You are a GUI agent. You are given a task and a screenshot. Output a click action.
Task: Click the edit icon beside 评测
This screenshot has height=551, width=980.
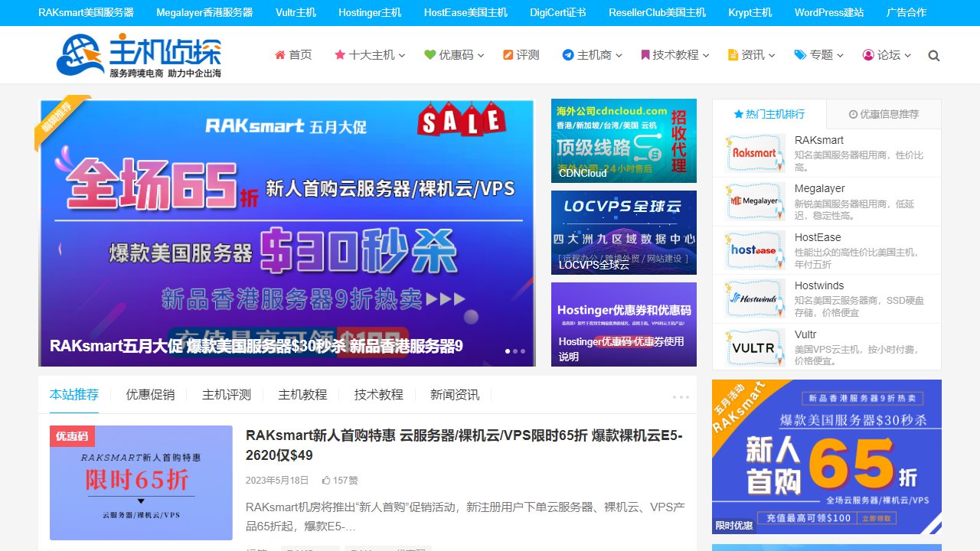pyautogui.click(x=508, y=55)
